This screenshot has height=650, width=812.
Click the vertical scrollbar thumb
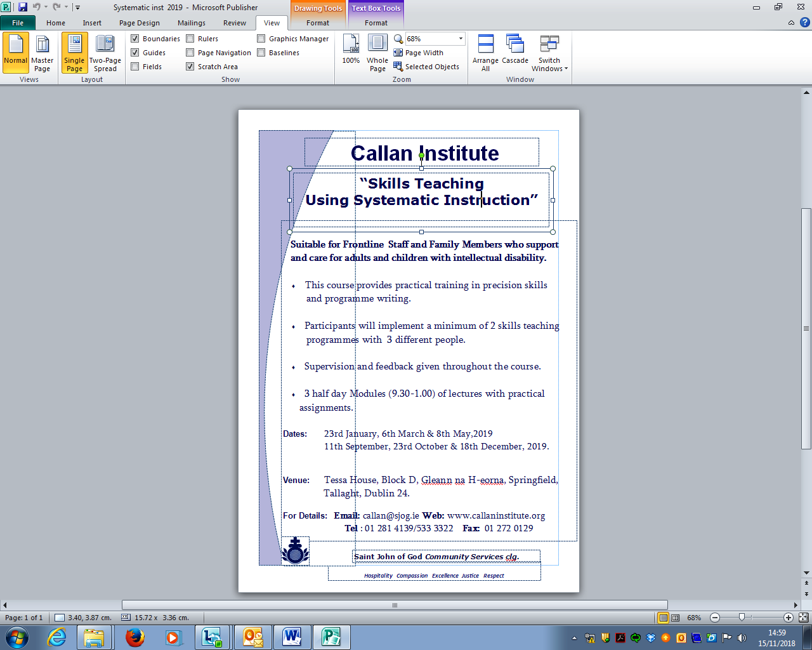coord(806,329)
